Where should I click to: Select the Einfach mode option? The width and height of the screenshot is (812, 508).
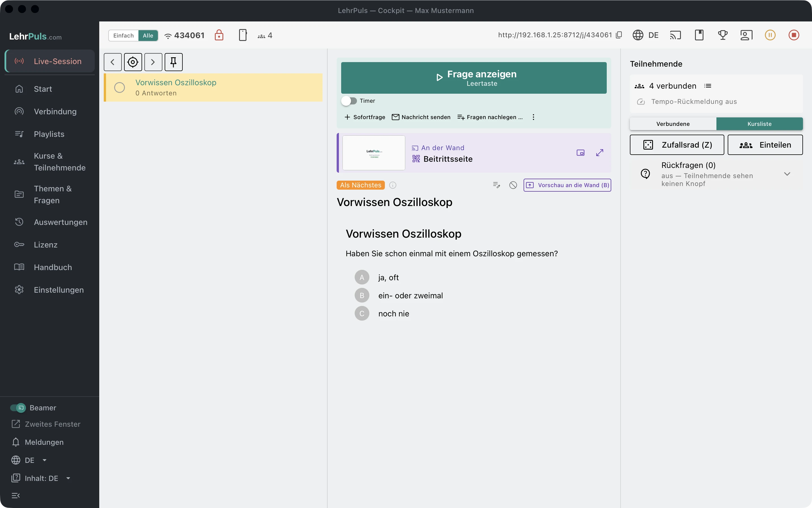[x=123, y=36]
